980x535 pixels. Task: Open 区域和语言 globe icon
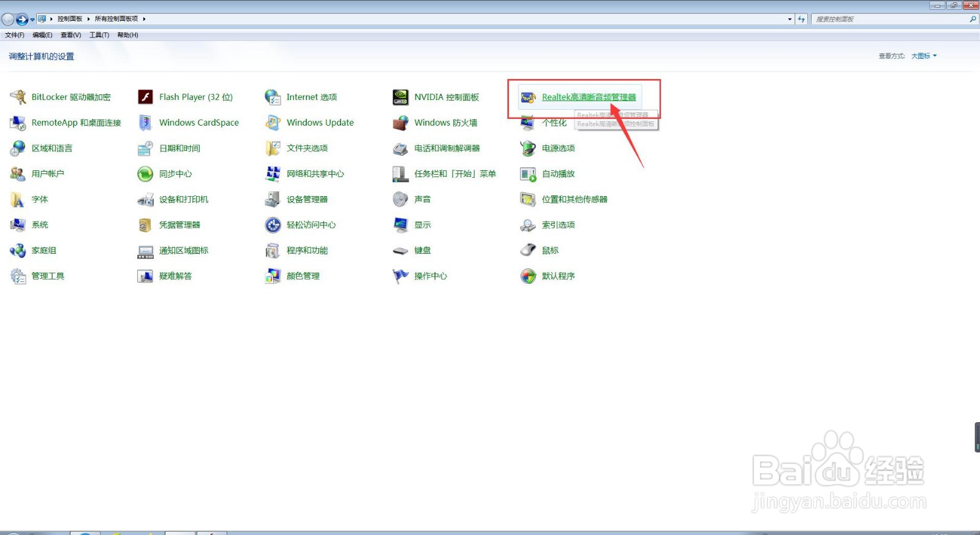[18, 148]
